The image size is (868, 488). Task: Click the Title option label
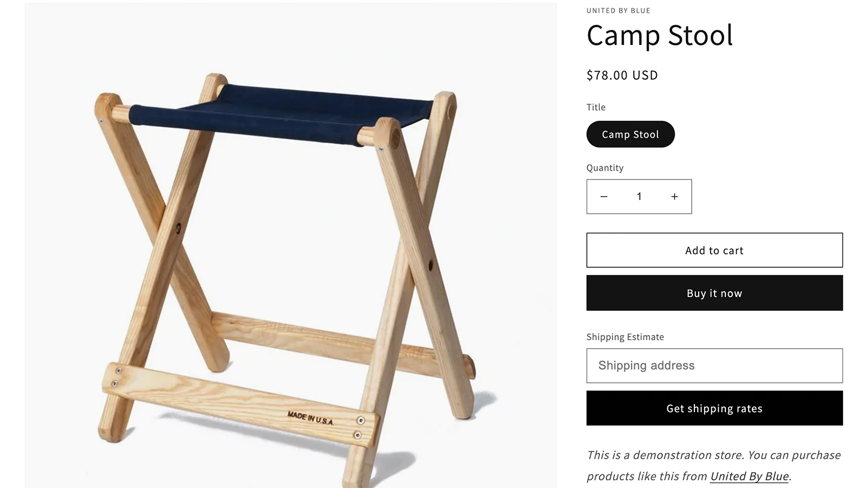click(x=596, y=107)
